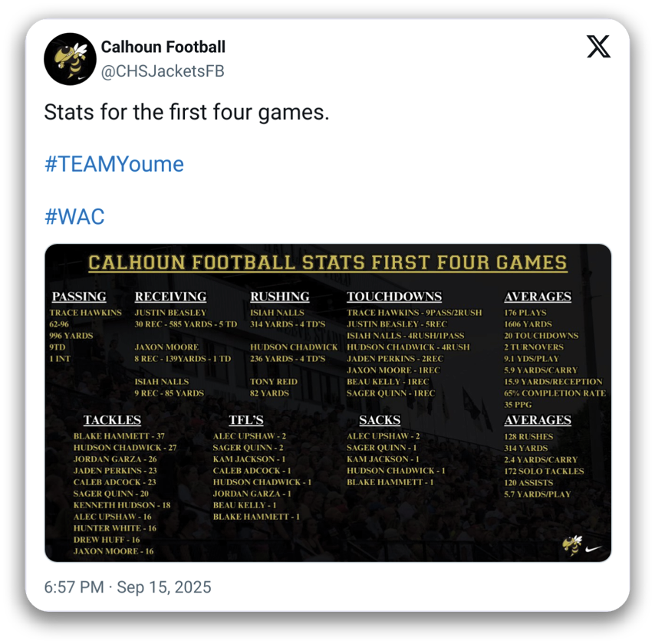Image resolution: width=655 pixels, height=644 pixels.
Task: Click the SACKS heading in the image
Action: (x=380, y=420)
